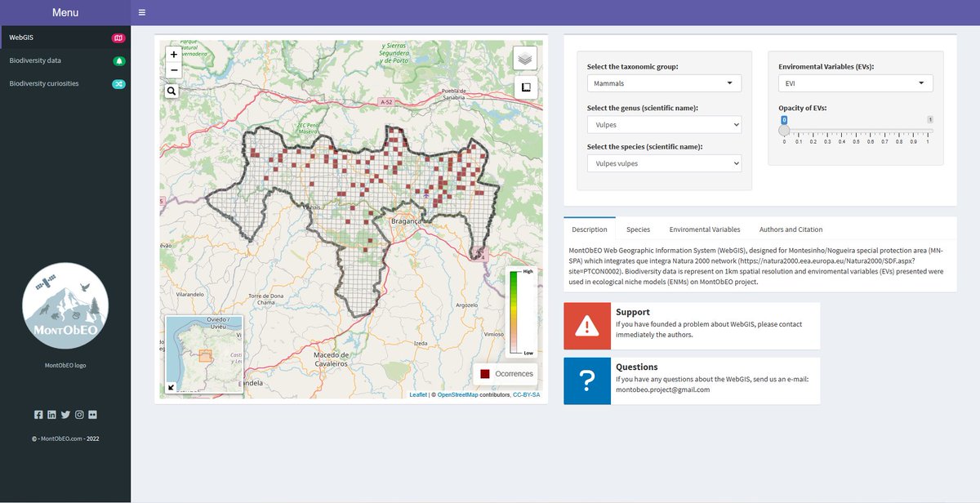This screenshot has height=503, width=980.
Task: Click the opacity of EVs slider handle
Action: point(784,130)
